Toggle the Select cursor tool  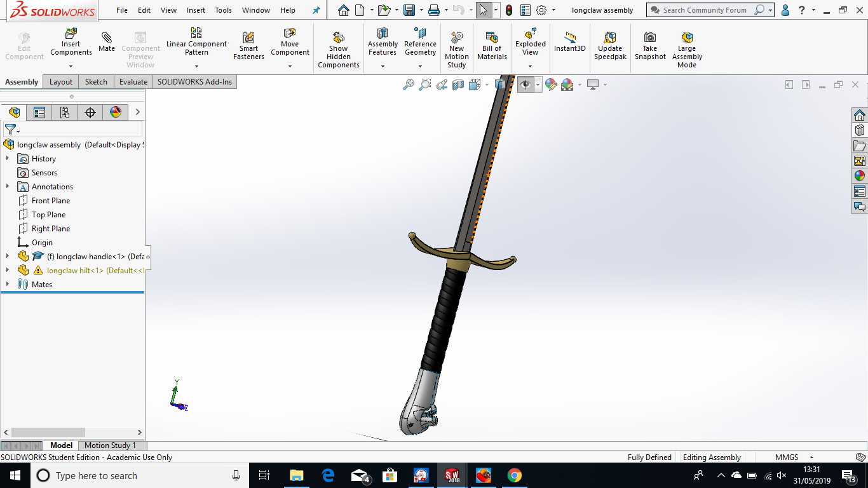(484, 10)
